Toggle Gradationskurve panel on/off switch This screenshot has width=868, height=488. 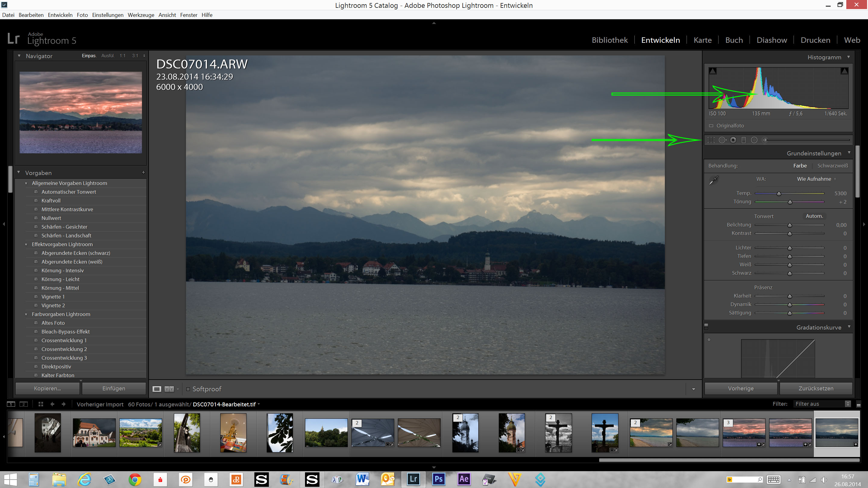click(706, 326)
